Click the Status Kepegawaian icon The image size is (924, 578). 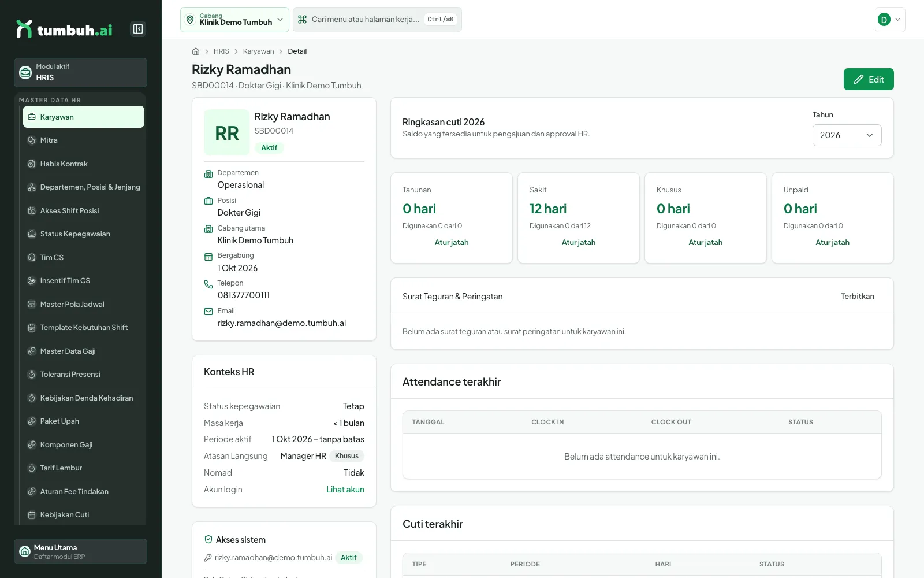32,234
